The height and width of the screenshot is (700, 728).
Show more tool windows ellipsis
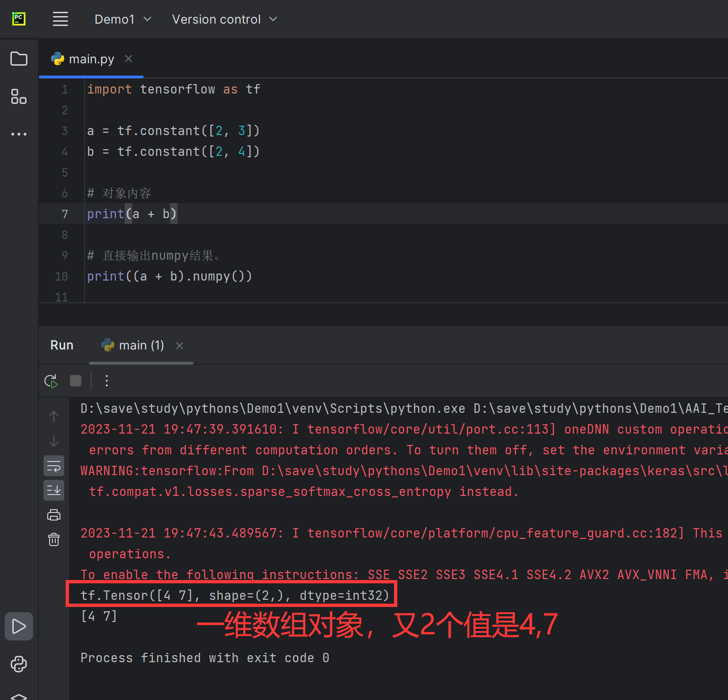tap(19, 134)
